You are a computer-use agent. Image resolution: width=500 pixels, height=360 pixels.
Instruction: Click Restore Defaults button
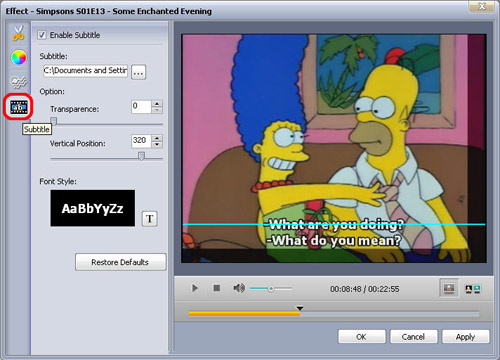(120, 262)
